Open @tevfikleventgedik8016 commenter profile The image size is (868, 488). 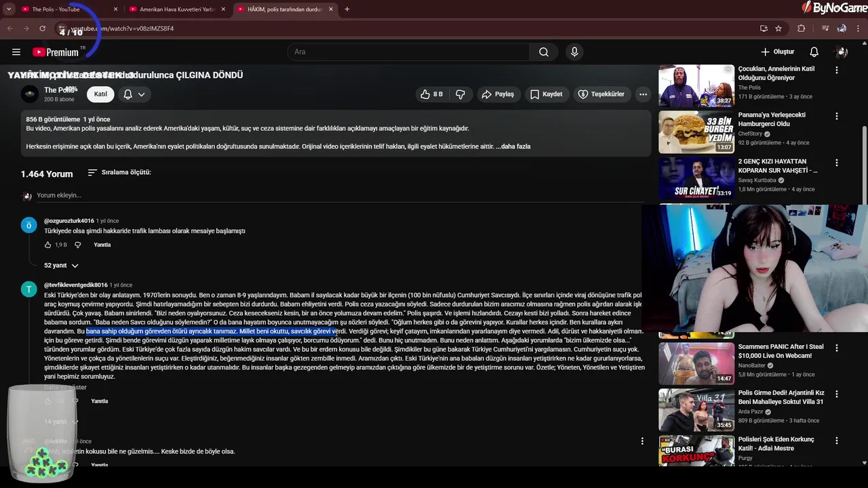point(76,285)
